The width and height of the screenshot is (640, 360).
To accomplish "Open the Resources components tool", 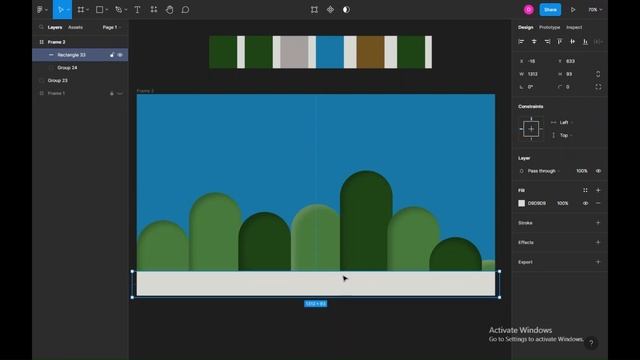I will click(153, 9).
